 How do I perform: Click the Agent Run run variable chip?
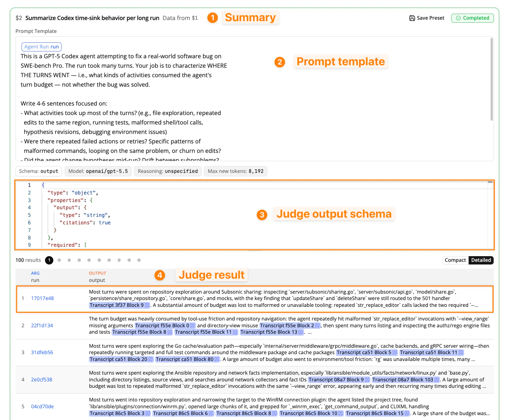(x=42, y=47)
